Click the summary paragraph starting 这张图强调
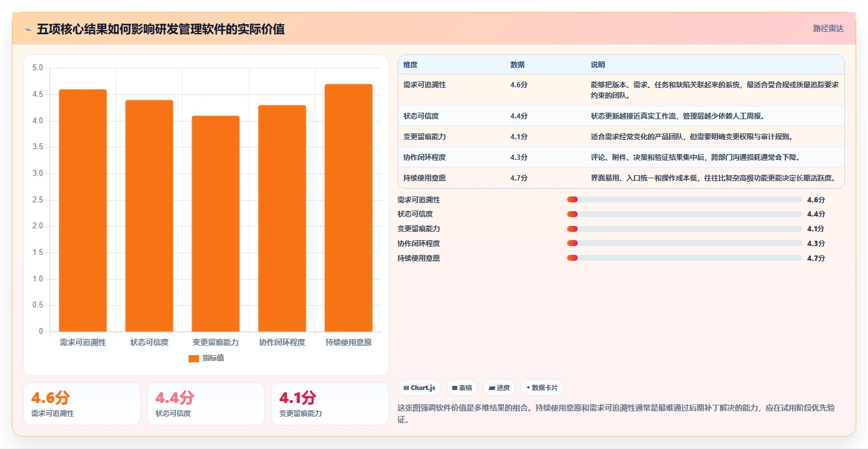The height and width of the screenshot is (449, 868). click(617, 414)
